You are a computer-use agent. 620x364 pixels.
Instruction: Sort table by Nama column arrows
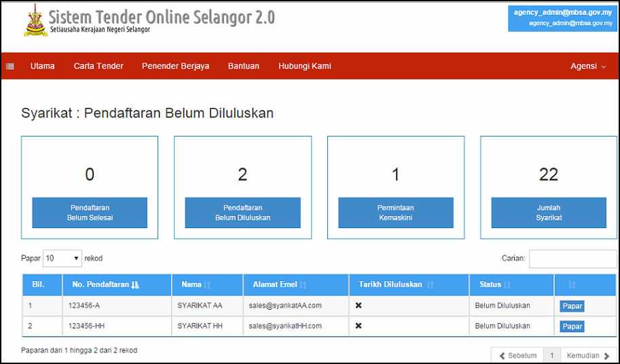coord(208,285)
